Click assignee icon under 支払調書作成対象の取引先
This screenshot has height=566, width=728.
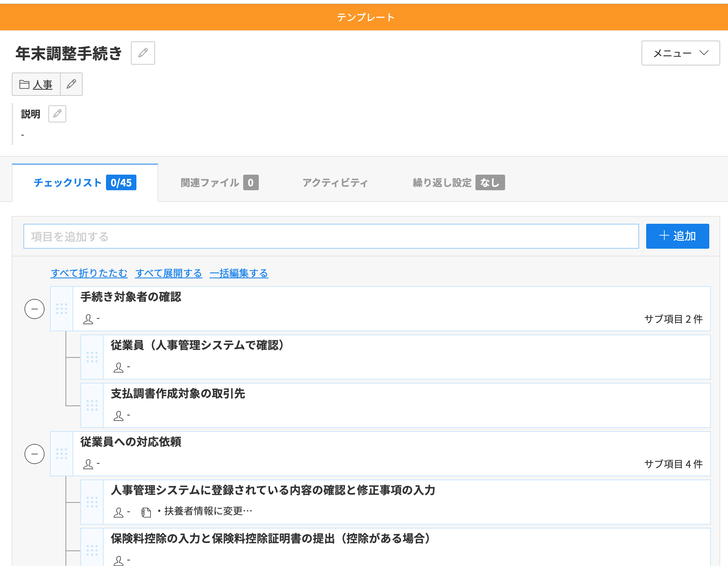tap(118, 416)
